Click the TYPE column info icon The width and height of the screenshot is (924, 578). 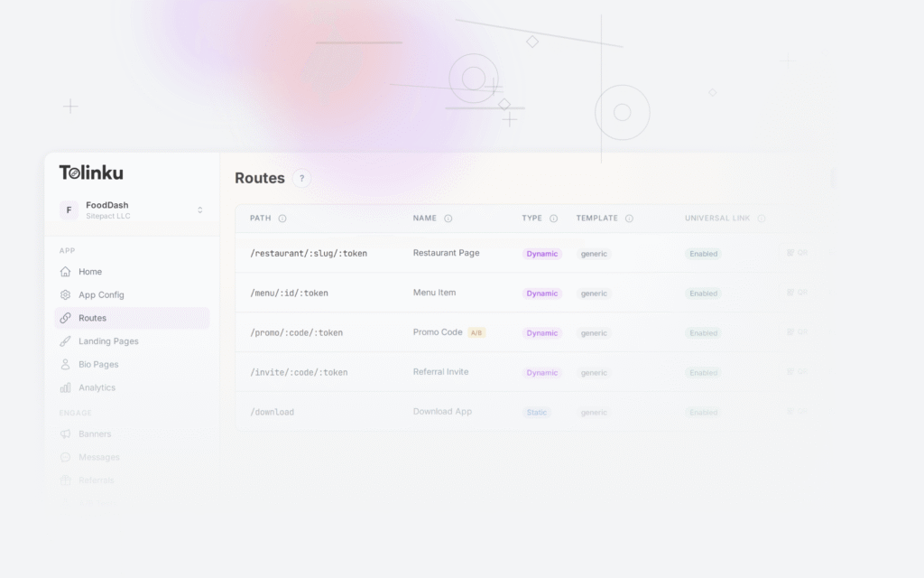[553, 219]
